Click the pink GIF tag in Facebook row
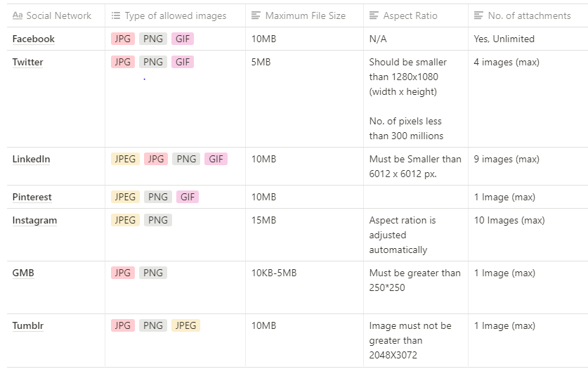Viewport: 588px width, 369px height. tap(183, 39)
